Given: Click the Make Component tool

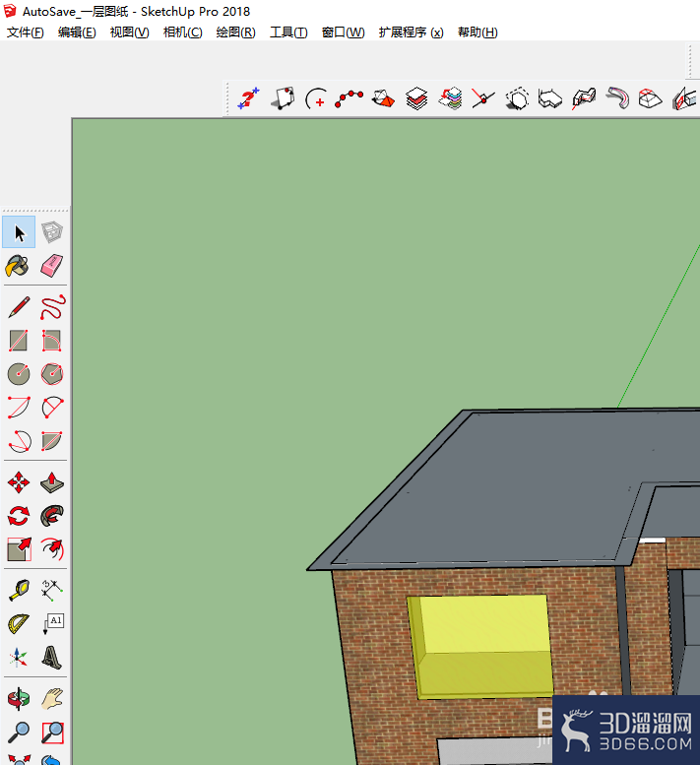Looking at the screenshot, I should click(52, 232).
